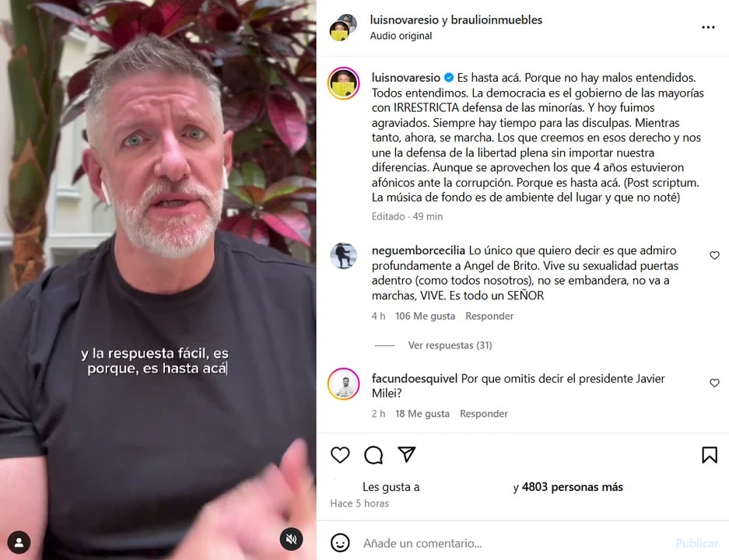Image resolution: width=729 pixels, height=560 pixels.
Task: Like facundoesquivel's comment
Action: [x=714, y=383]
